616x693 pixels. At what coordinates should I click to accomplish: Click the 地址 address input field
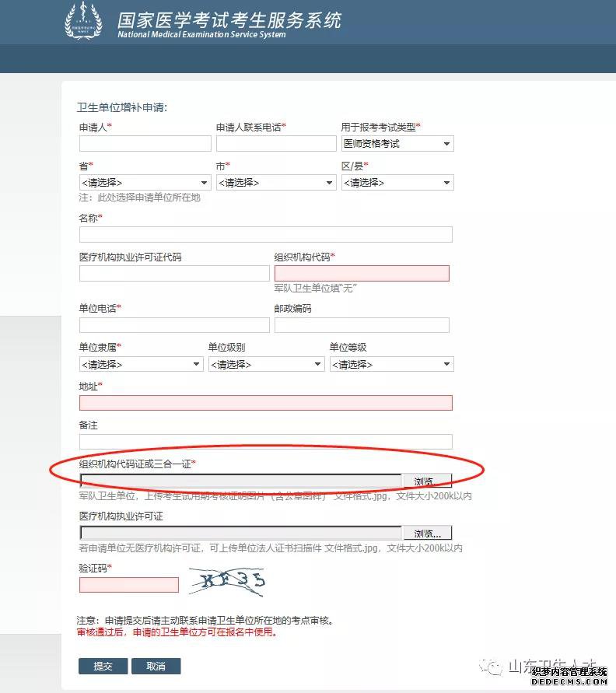(265, 403)
